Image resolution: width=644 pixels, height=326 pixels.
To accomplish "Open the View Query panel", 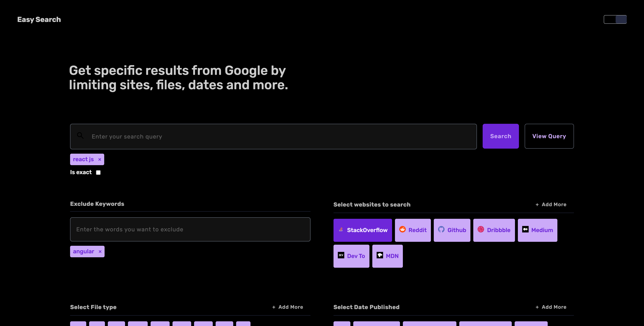I will tap(549, 136).
